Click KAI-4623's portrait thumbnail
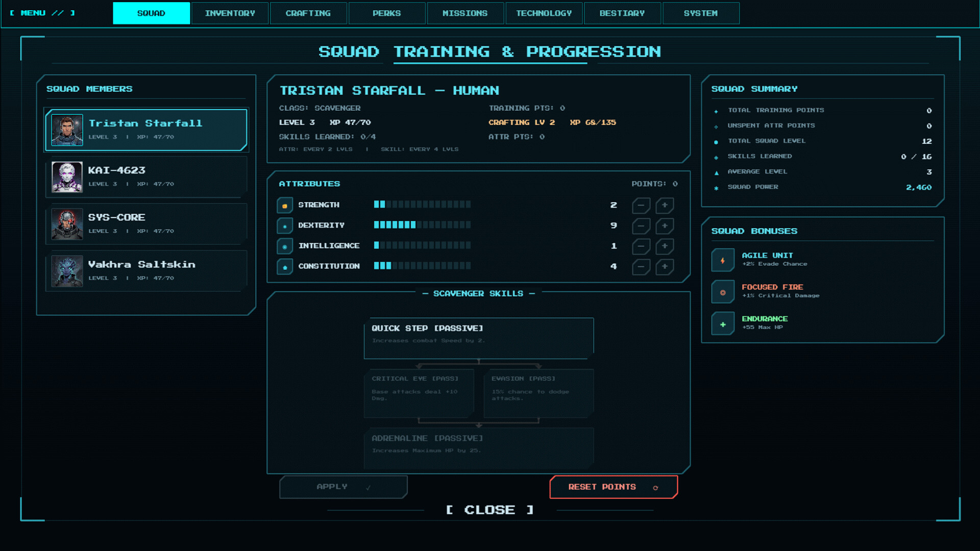 (67, 177)
